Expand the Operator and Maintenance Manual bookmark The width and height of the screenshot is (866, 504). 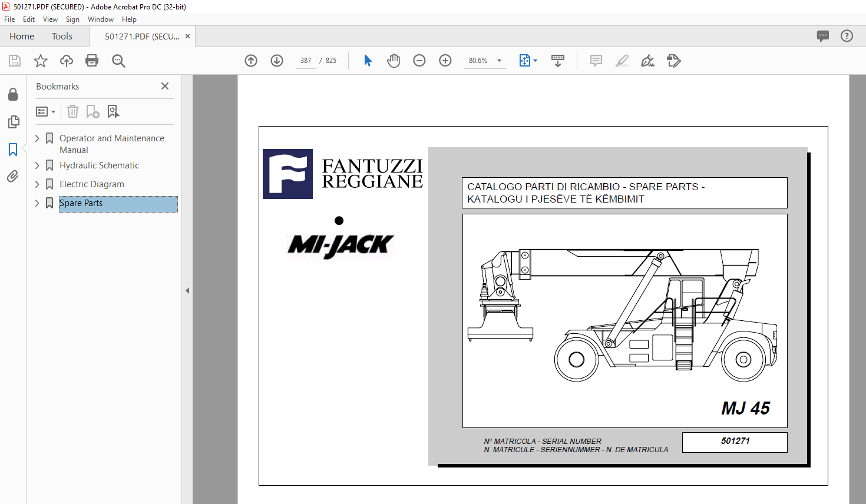pos(38,138)
